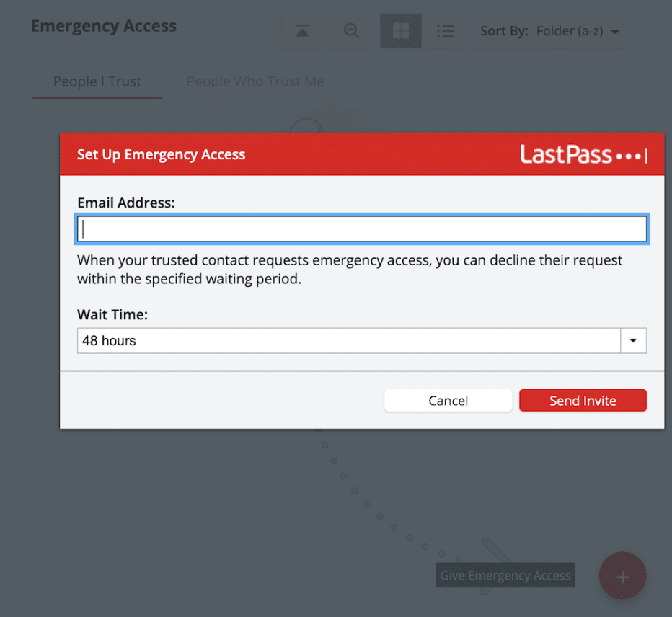The height and width of the screenshot is (617, 672).
Task: Toggle list view display mode
Action: (x=446, y=31)
